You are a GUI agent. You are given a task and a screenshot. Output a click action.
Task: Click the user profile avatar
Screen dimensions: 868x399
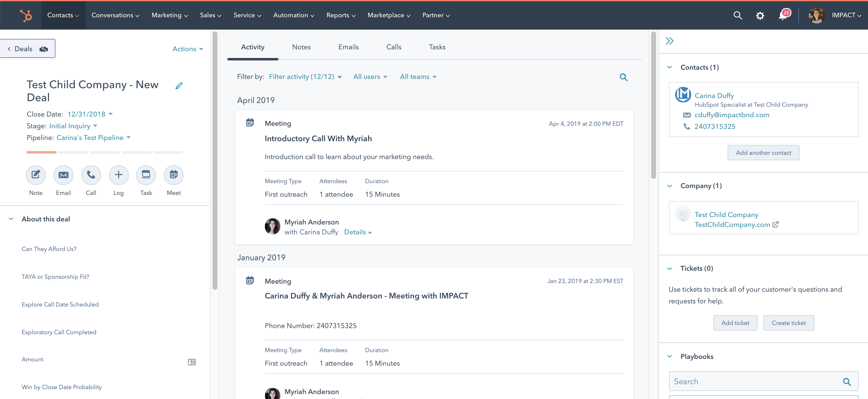click(817, 15)
